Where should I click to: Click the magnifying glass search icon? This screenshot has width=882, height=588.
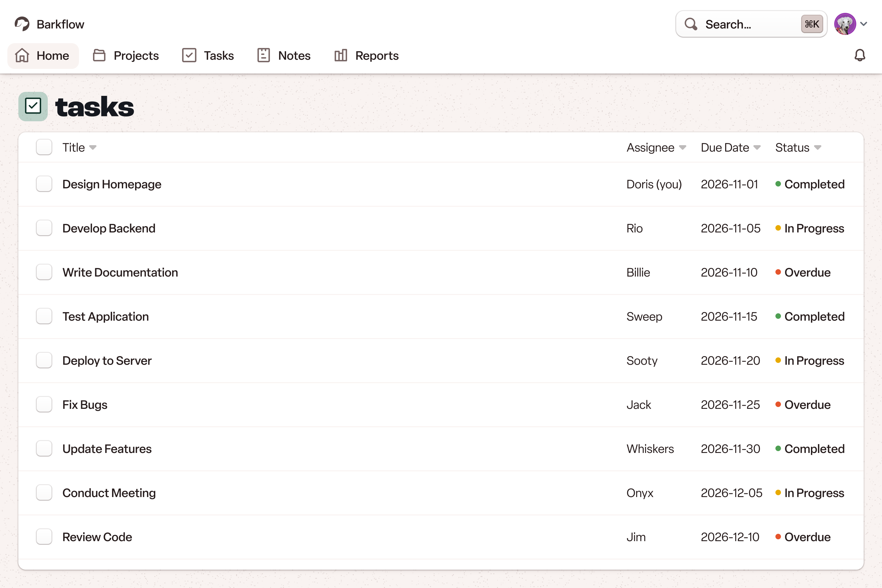[x=691, y=24]
